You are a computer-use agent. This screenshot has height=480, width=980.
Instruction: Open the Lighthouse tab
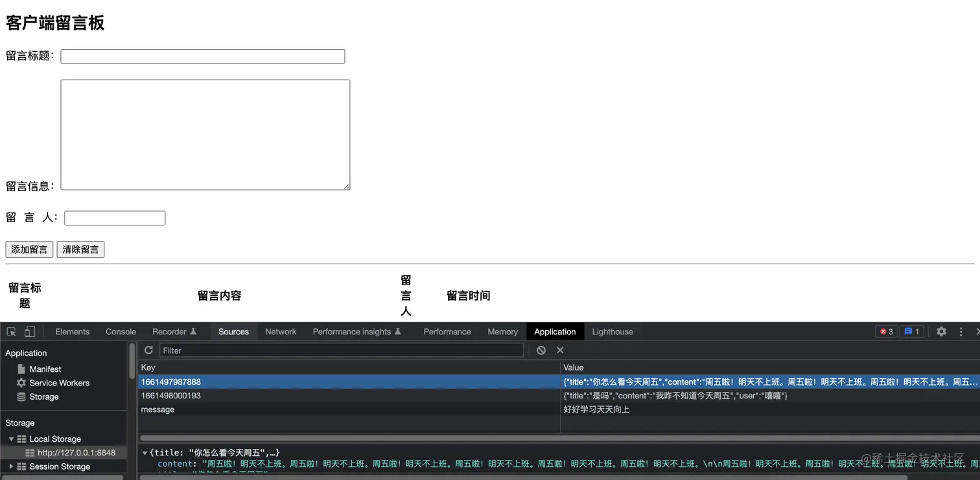point(612,332)
